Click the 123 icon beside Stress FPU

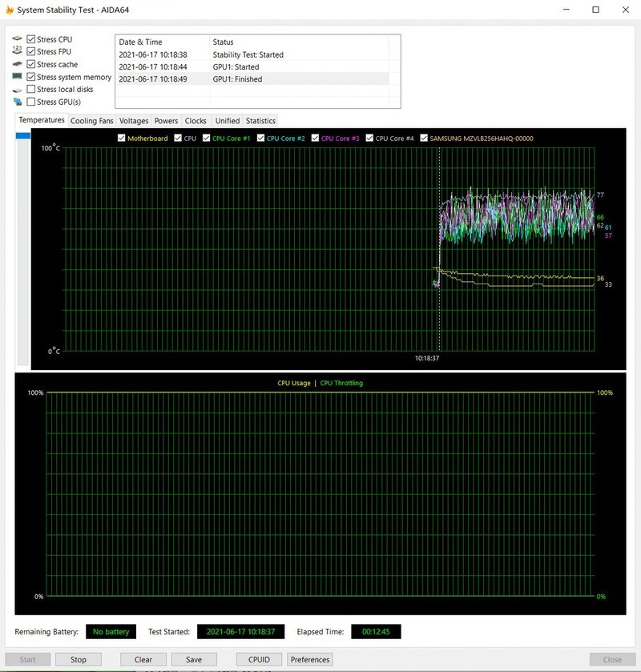[x=17, y=52]
